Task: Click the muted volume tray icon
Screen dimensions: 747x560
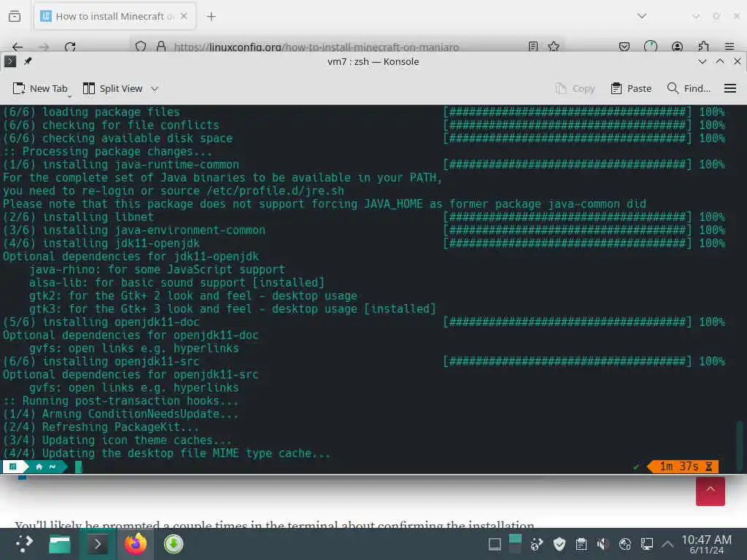Action: (603, 544)
